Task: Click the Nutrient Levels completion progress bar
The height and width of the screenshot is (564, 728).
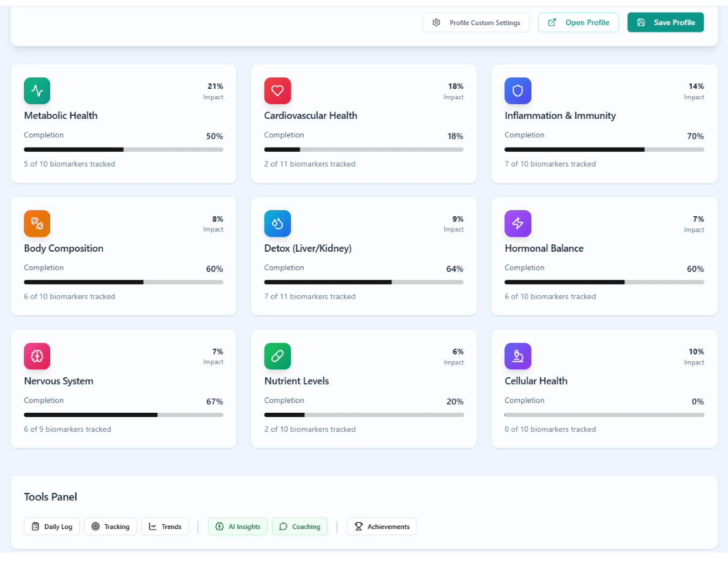Action: pyautogui.click(x=364, y=415)
